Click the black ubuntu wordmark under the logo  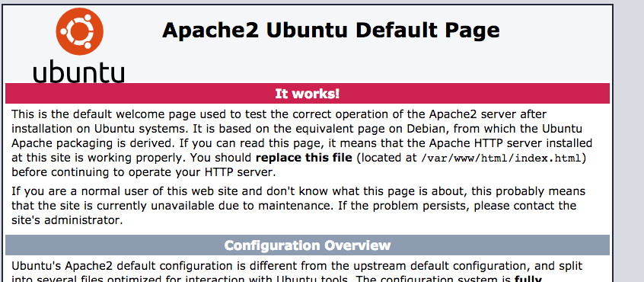(78, 71)
